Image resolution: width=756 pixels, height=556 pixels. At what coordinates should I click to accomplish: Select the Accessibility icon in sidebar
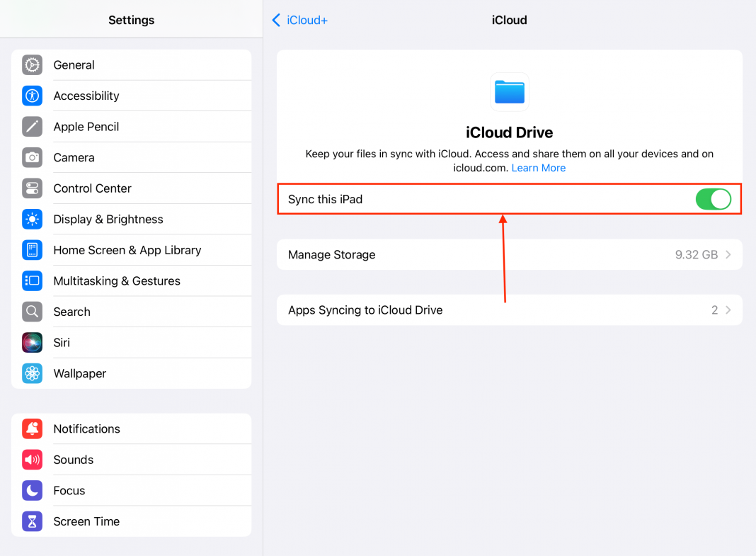click(32, 96)
